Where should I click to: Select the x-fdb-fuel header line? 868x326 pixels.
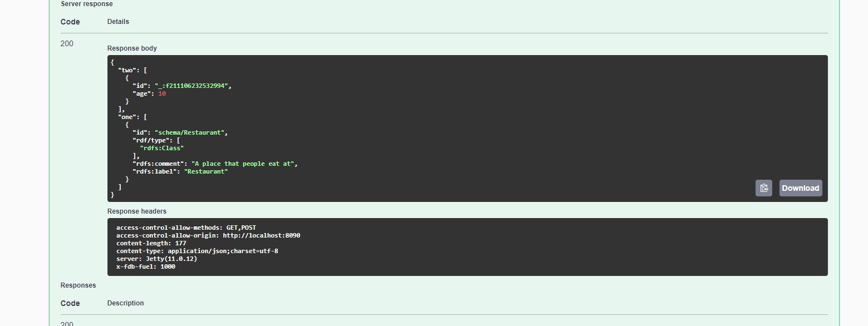pos(145,266)
